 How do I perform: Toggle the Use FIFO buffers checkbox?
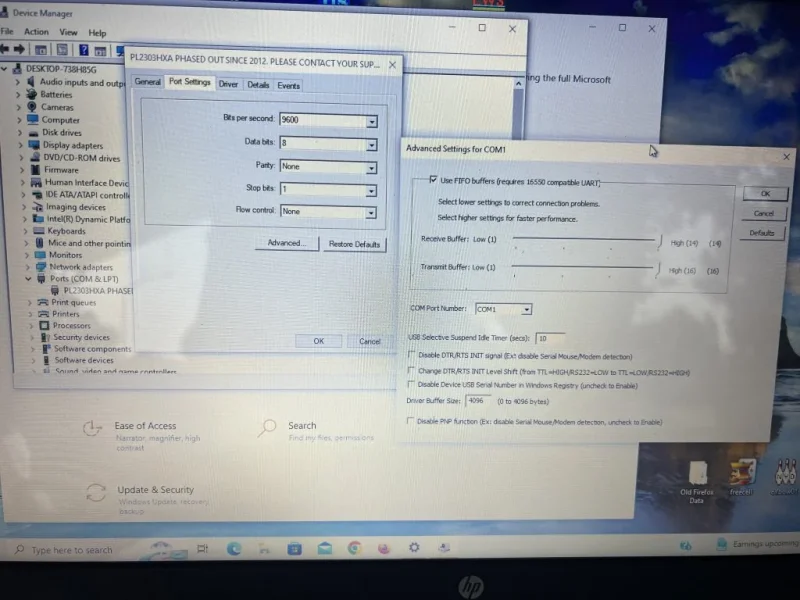pyautogui.click(x=433, y=180)
